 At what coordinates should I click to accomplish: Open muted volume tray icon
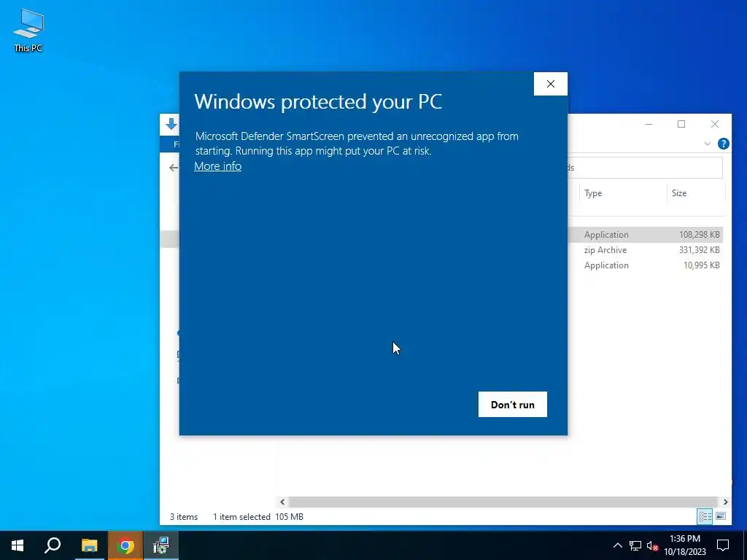652,545
